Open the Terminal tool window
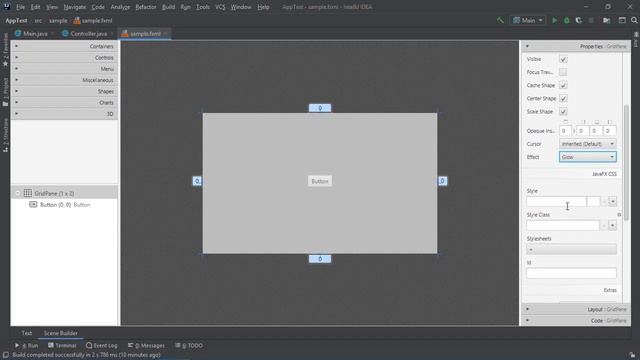640x360 pixels. [62, 345]
